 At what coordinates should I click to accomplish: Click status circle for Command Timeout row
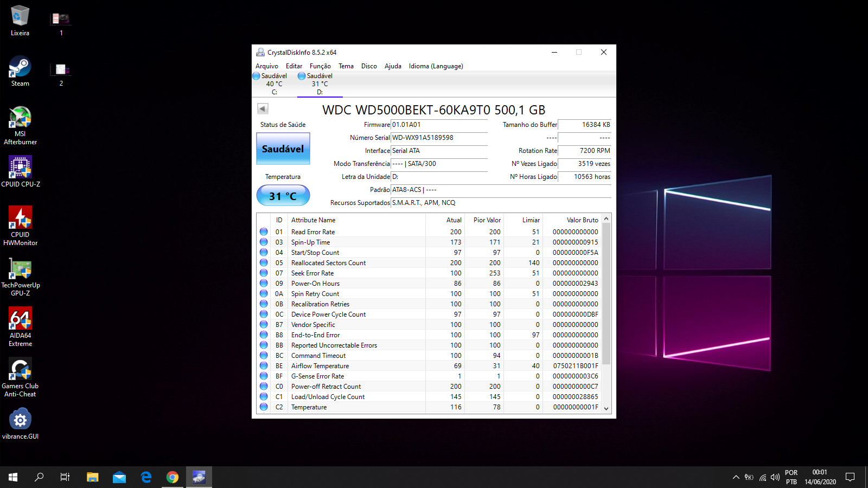pos(264,355)
